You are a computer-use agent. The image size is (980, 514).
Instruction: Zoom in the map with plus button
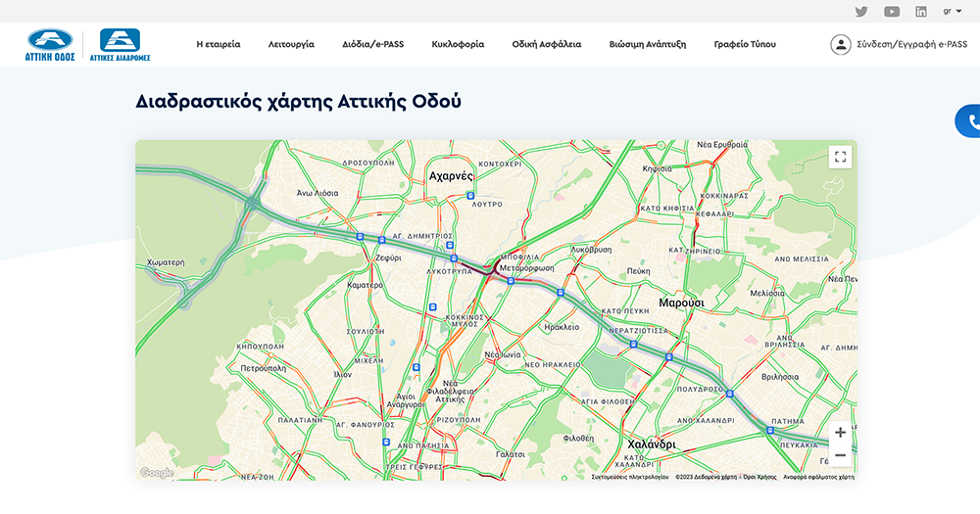[840, 432]
